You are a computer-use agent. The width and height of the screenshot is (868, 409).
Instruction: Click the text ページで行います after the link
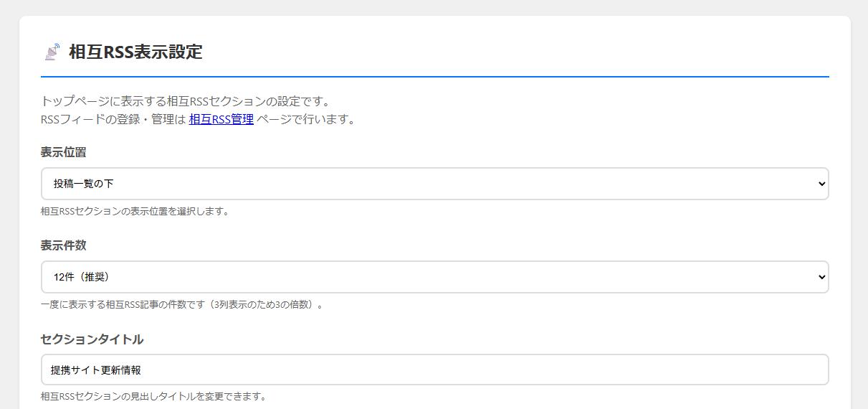306,119
